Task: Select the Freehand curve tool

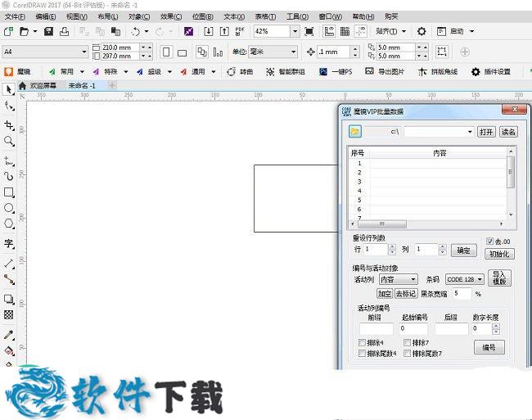Action: [9, 160]
